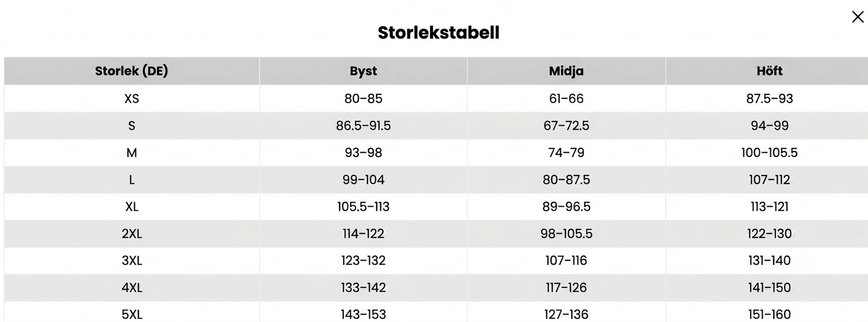Click the Höft column header
The image size is (868, 322).
(769, 71)
